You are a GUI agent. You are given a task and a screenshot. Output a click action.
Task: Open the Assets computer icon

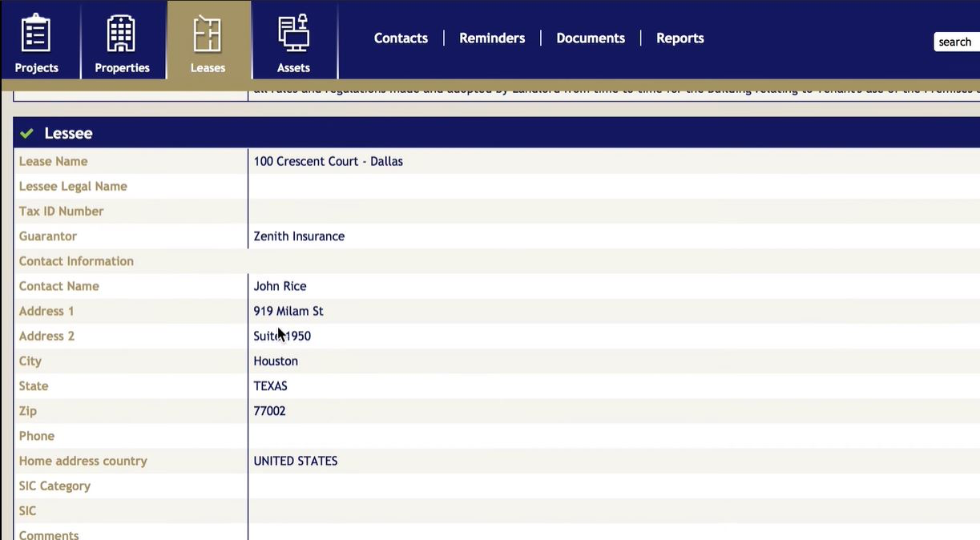(x=293, y=34)
